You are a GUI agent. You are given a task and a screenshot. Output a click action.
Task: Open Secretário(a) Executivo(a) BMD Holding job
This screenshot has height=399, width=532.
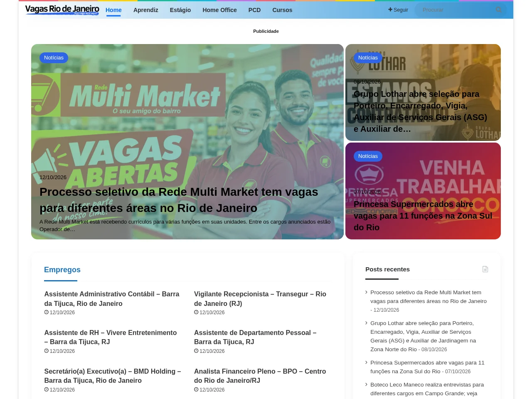point(113,376)
